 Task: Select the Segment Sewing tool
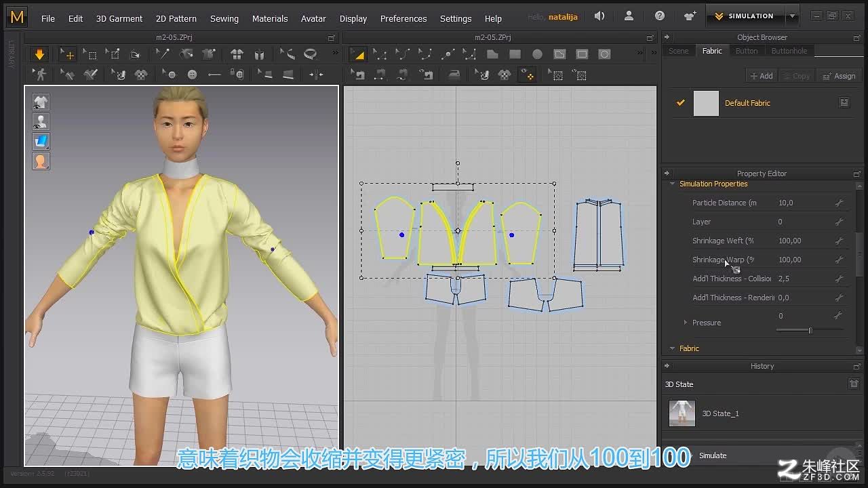(380, 75)
